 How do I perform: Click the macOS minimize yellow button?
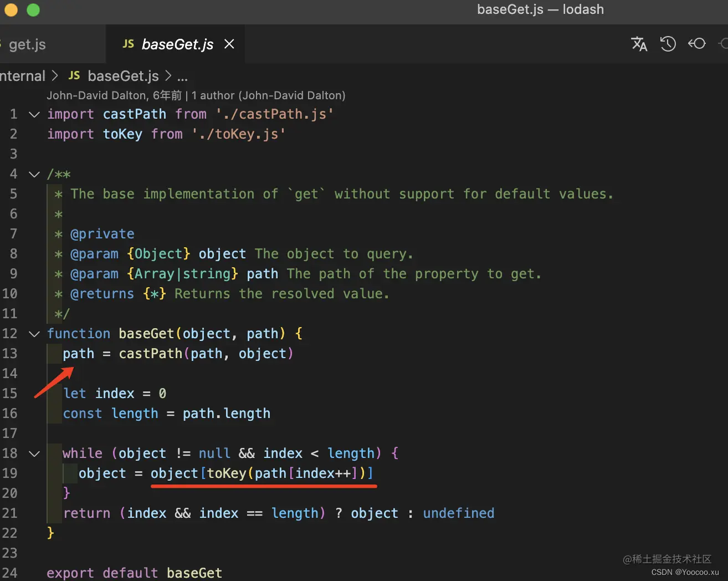tap(11, 10)
